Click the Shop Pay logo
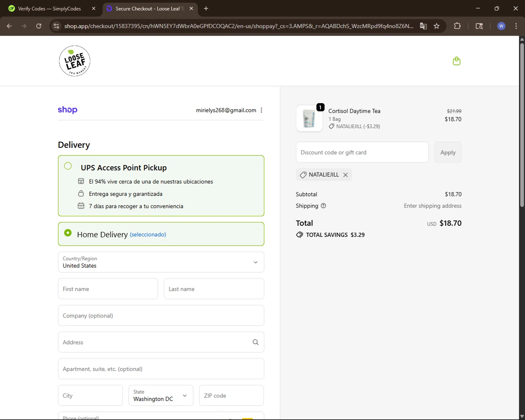The width and height of the screenshot is (525, 420). [x=68, y=110]
